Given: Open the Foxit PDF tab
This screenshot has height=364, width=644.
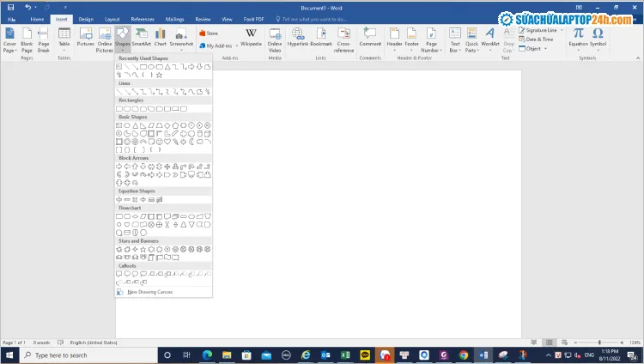Looking at the screenshot, I should pos(253,19).
